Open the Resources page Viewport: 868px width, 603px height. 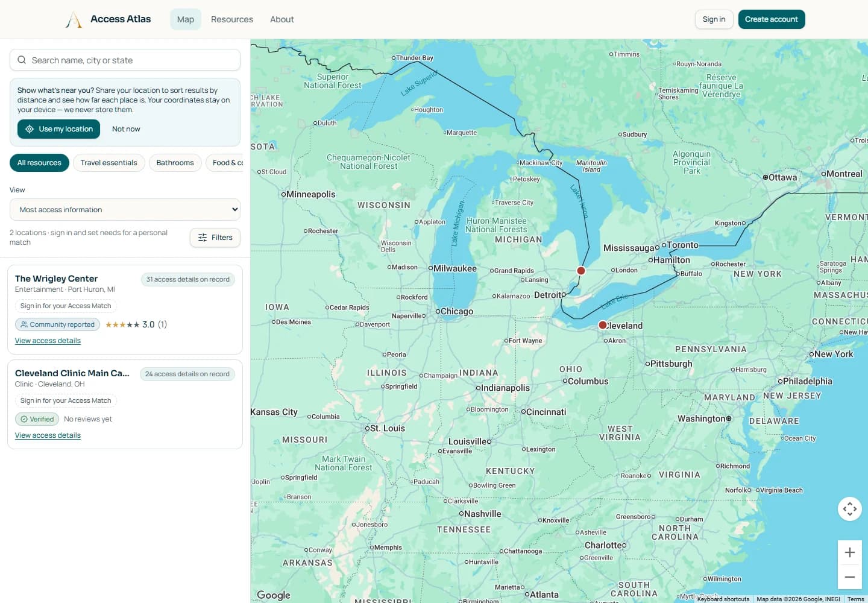[232, 19]
